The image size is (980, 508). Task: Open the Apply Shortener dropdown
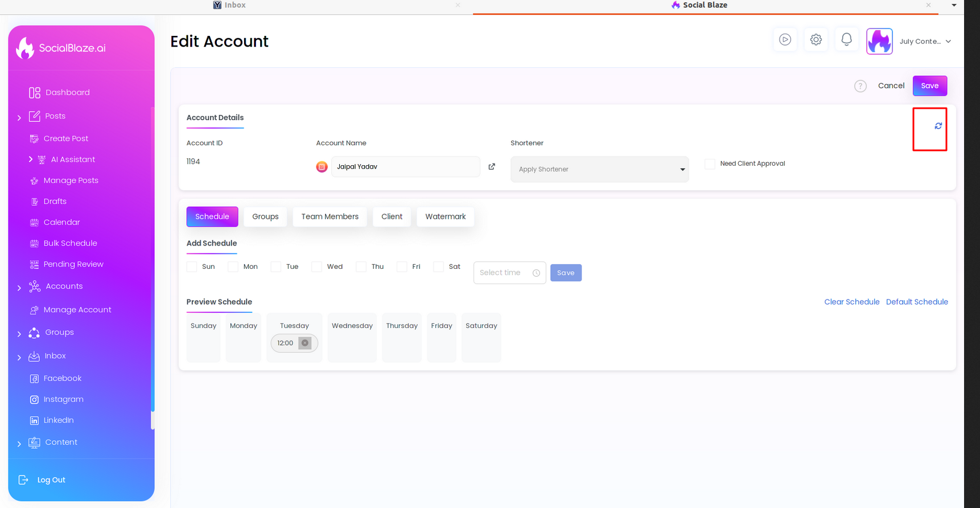click(x=599, y=169)
